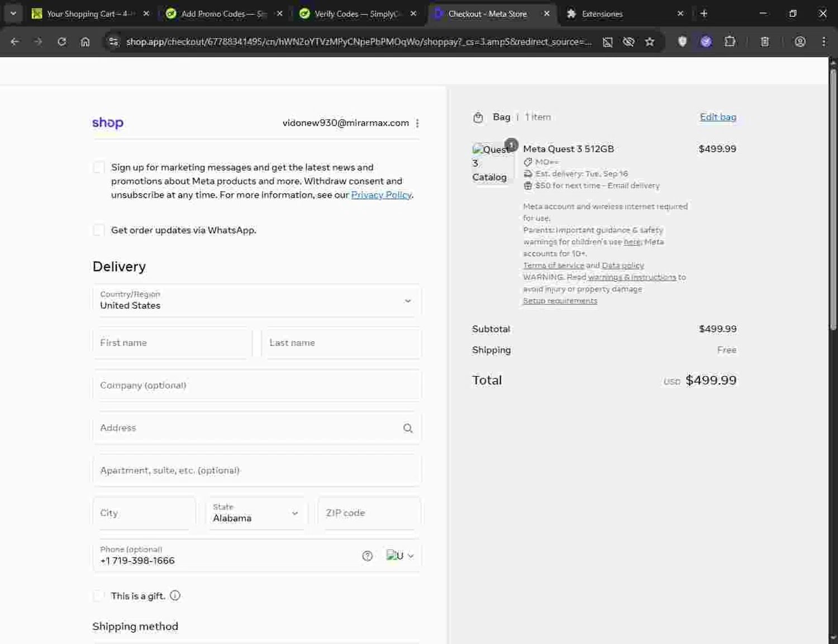Open the Terms of service link
Viewport: 838px width, 644px height.
click(x=553, y=265)
